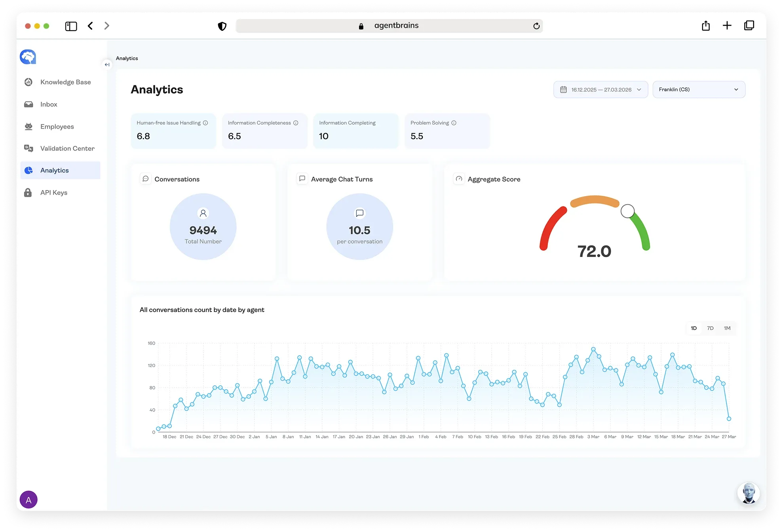
Task: Switch chart to 1M interval
Action: coord(727,328)
